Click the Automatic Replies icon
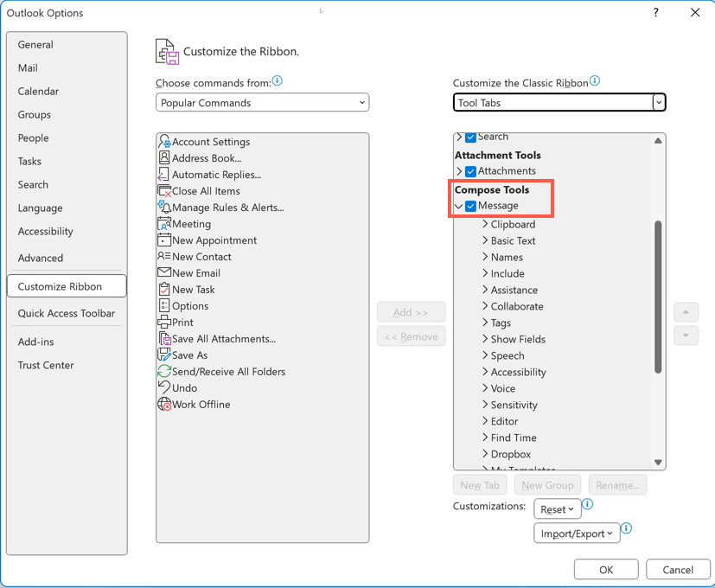The image size is (715, 588). [x=163, y=175]
